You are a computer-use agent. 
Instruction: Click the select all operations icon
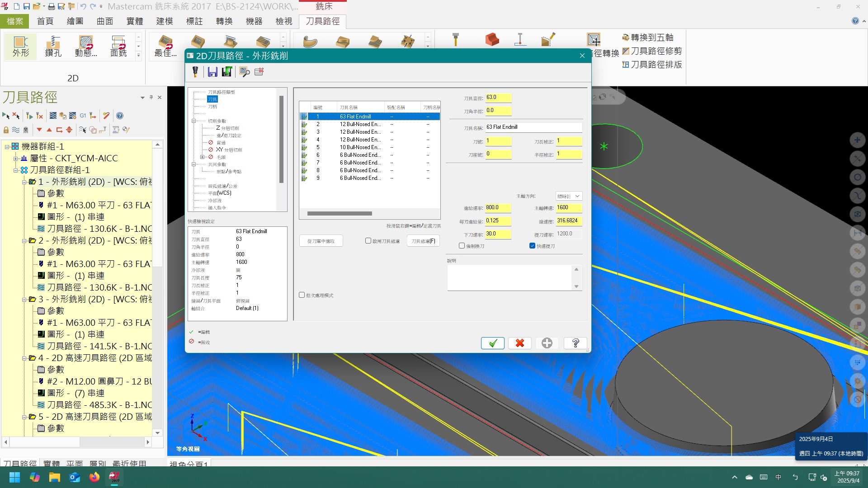coord(6,116)
